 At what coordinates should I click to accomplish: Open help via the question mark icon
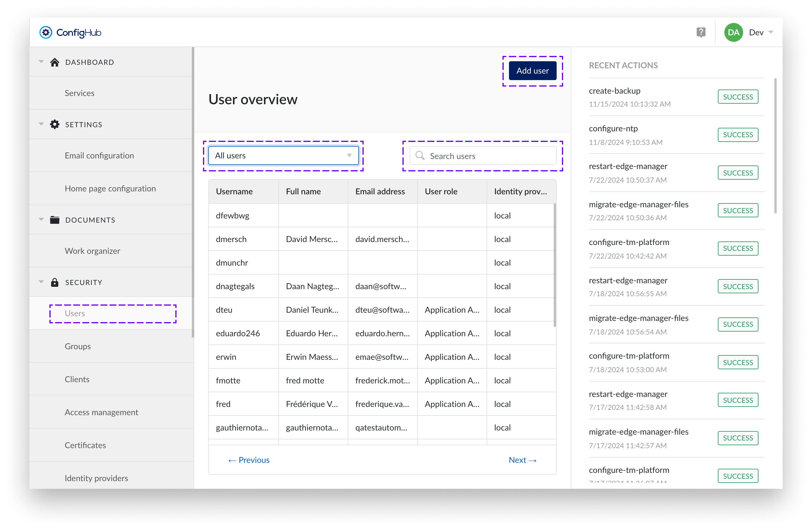pyautogui.click(x=701, y=32)
